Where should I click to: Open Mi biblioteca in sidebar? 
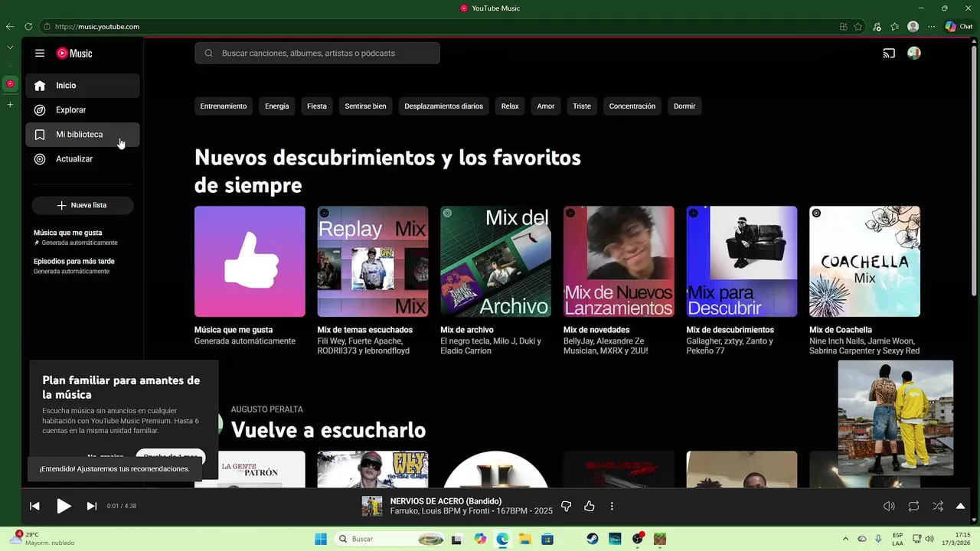click(83, 135)
